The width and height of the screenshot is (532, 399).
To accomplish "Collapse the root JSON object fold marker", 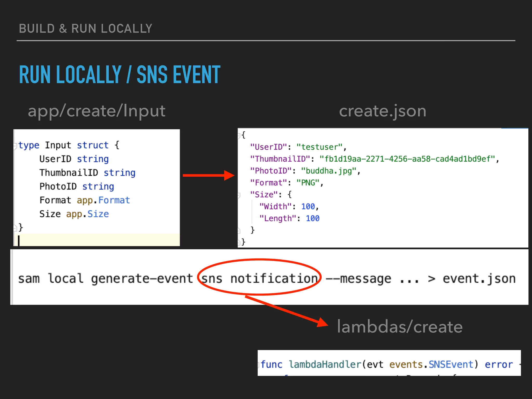I will pyautogui.click(x=239, y=135).
